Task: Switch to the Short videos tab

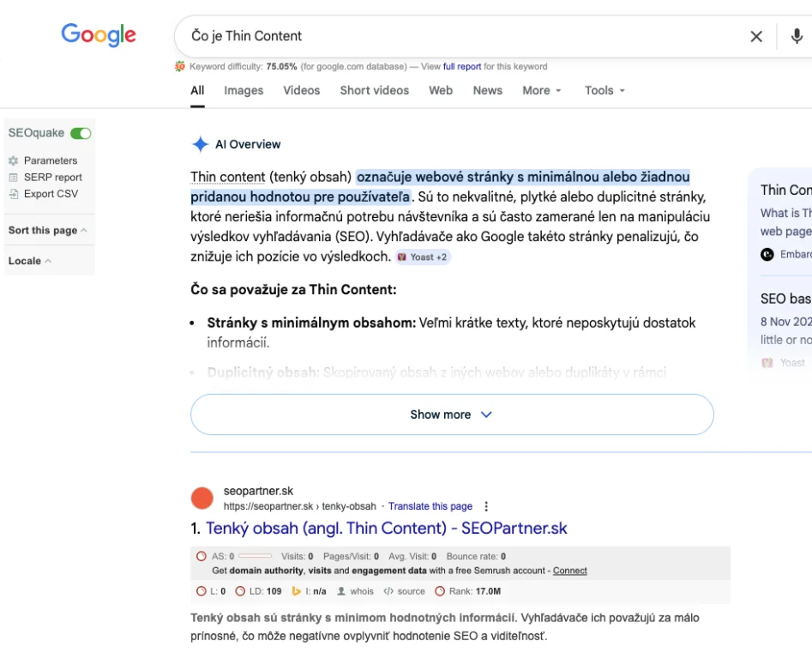Action: tap(374, 90)
